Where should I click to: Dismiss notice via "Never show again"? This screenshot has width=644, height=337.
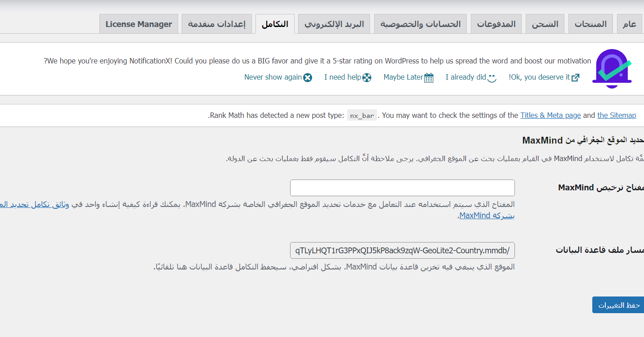pos(278,77)
